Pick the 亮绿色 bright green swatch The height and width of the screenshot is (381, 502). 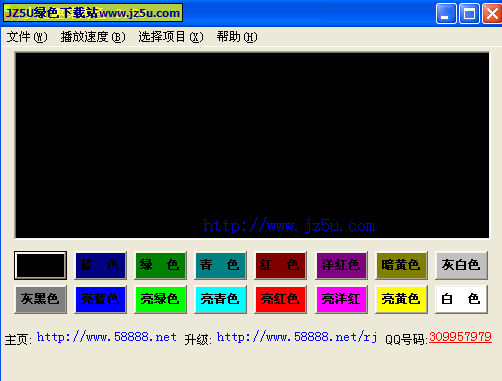click(160, 299)
